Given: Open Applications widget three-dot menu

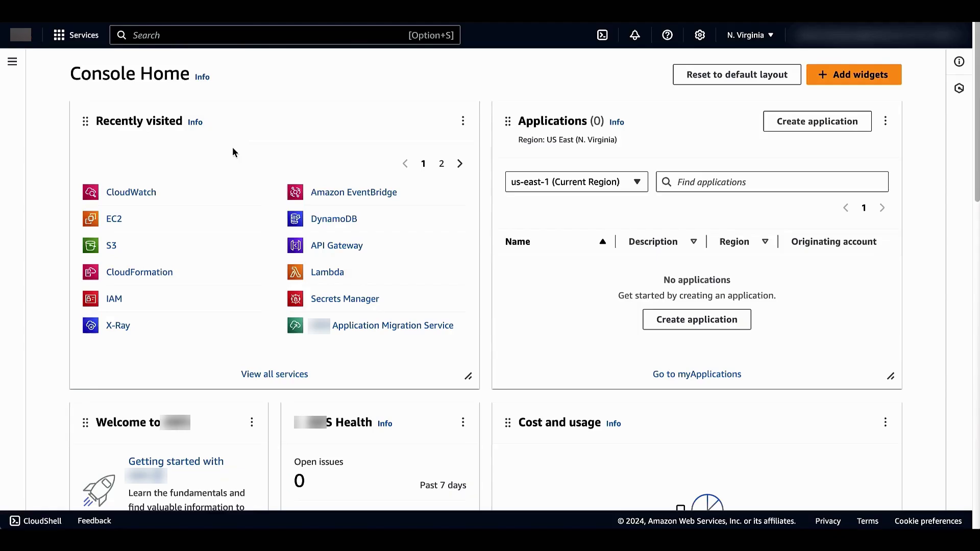Looking at the screenshot, I should (885, 121).
